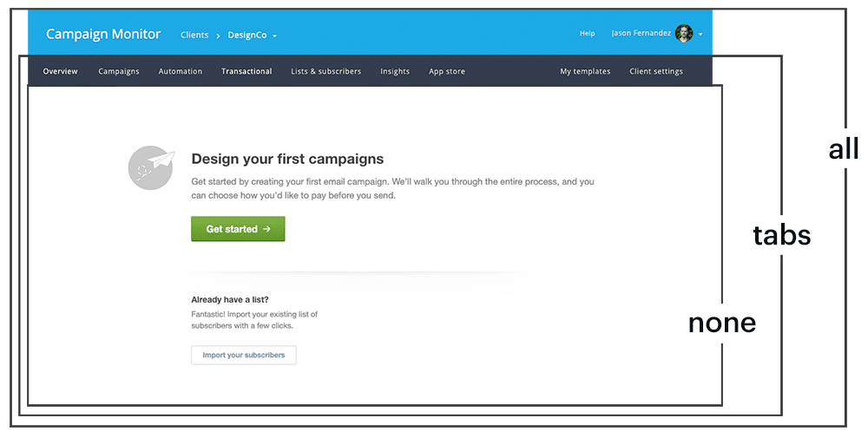Click Jason Fernandez's profile avatar
Viewport: 868px width, 438px height.
(684, 34)
